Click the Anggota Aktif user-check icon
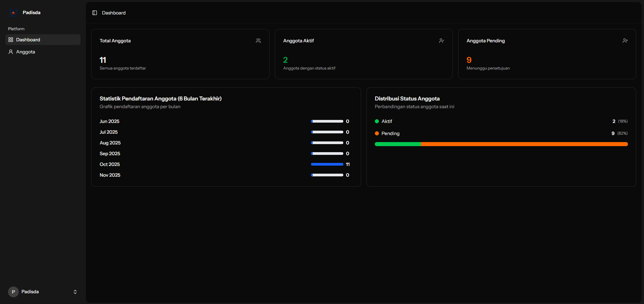 click(442, 41)
